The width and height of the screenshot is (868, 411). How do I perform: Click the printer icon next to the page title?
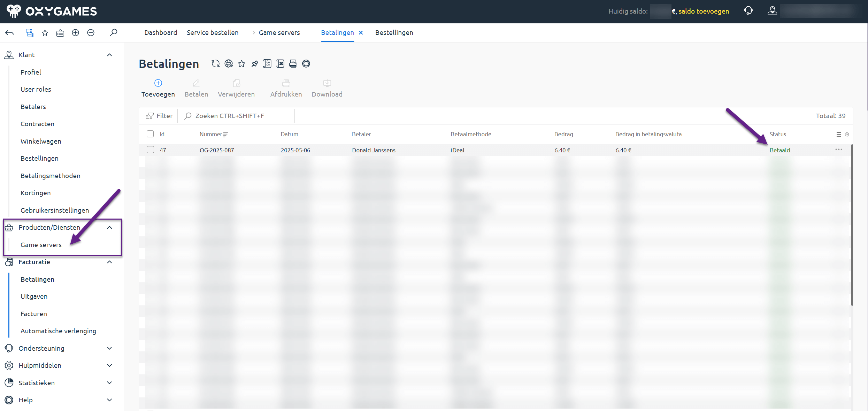(293, 64)
